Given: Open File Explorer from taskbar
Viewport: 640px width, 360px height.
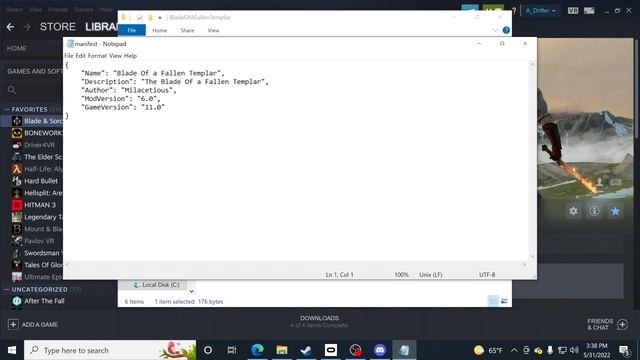Looking at the screenshot, I should click(x=282, y=350).
